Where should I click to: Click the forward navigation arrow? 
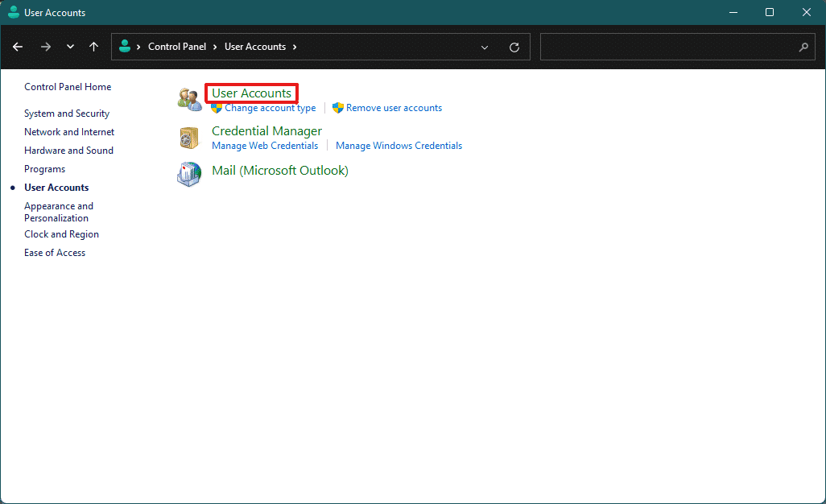46,47
